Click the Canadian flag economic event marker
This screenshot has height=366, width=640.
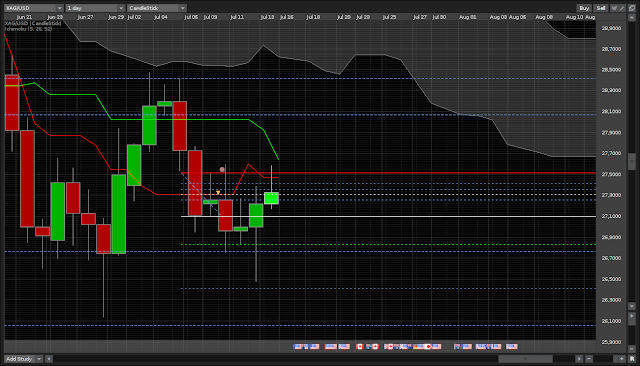pos(360,346)
